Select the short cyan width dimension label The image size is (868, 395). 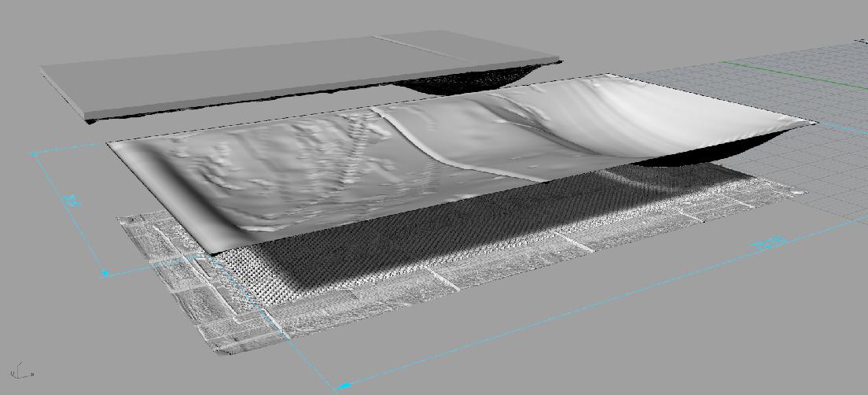tap(71, 200)
